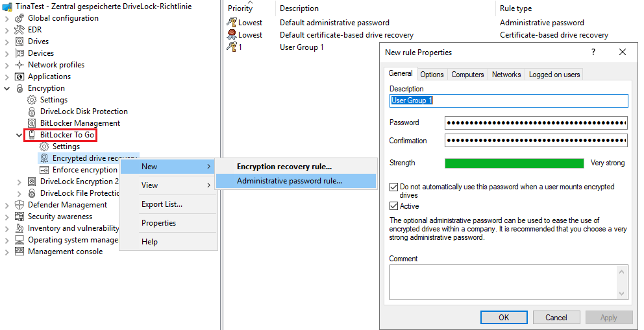Select the Network profiles icon
The height and width of the screenshot is (330, 644).
19,65
